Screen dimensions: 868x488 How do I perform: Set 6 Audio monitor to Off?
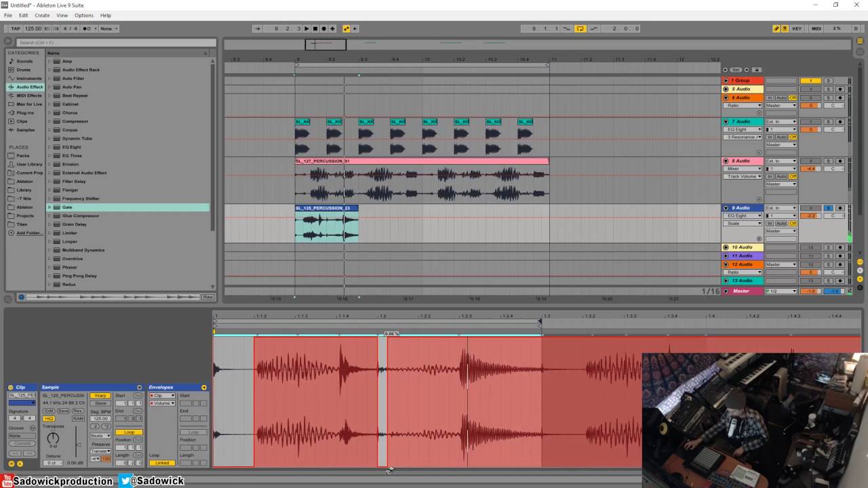[x=792, y=98]
